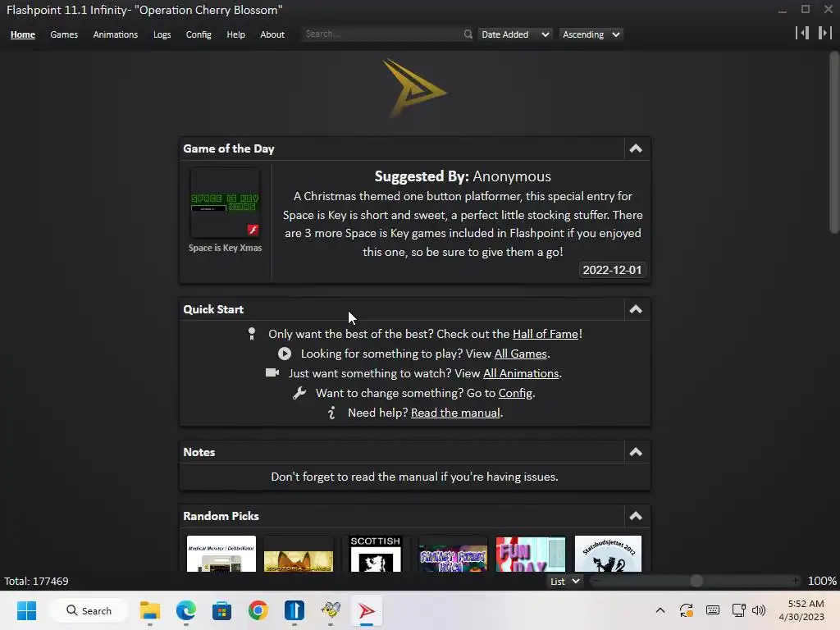Collapse the Game of the Day section
The width and height of the screenshot is (840, 630).
tap(636, 148)
